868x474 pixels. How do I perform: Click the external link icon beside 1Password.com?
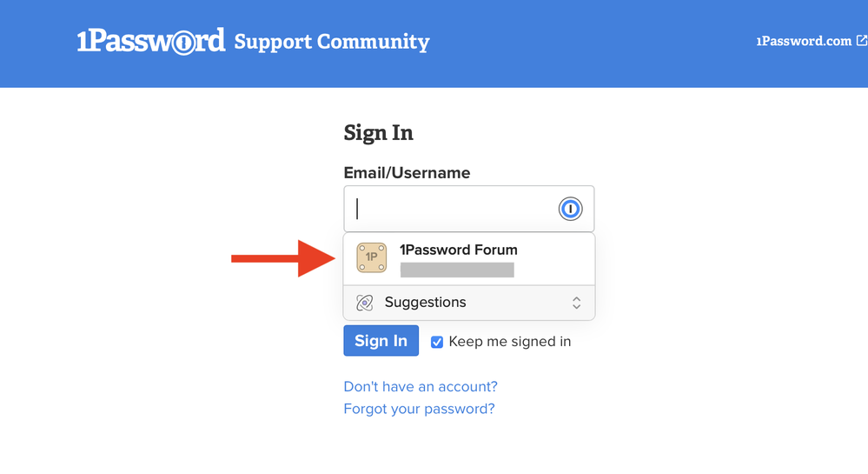click(x=861, y=40)
